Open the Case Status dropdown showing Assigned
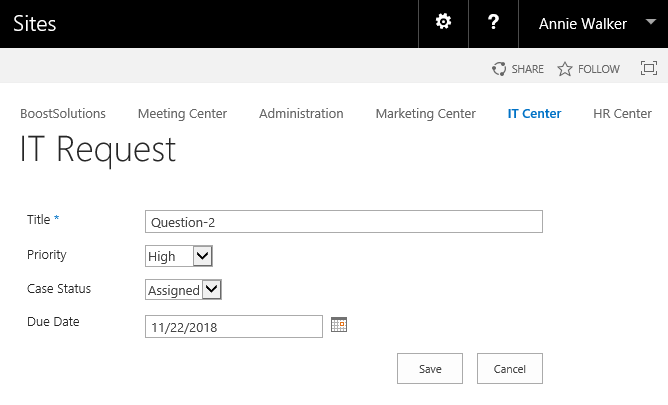668x405 pixels. tap(183, 290)
